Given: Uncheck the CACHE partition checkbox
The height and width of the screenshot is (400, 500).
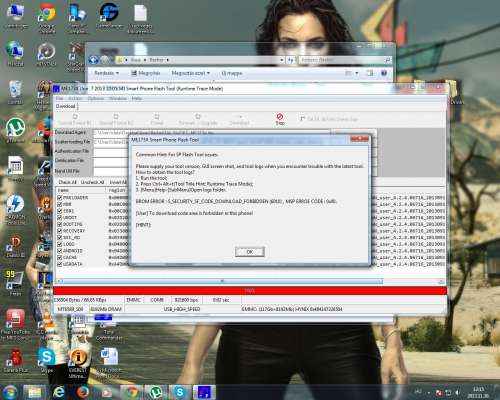Looking at the screenshot, I should (60, 257).
